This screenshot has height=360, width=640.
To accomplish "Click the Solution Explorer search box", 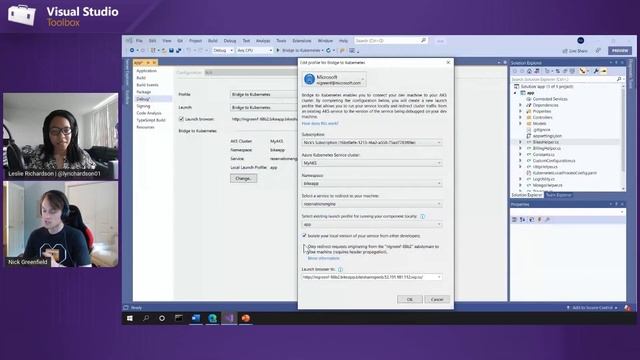I will pos(567,79).
